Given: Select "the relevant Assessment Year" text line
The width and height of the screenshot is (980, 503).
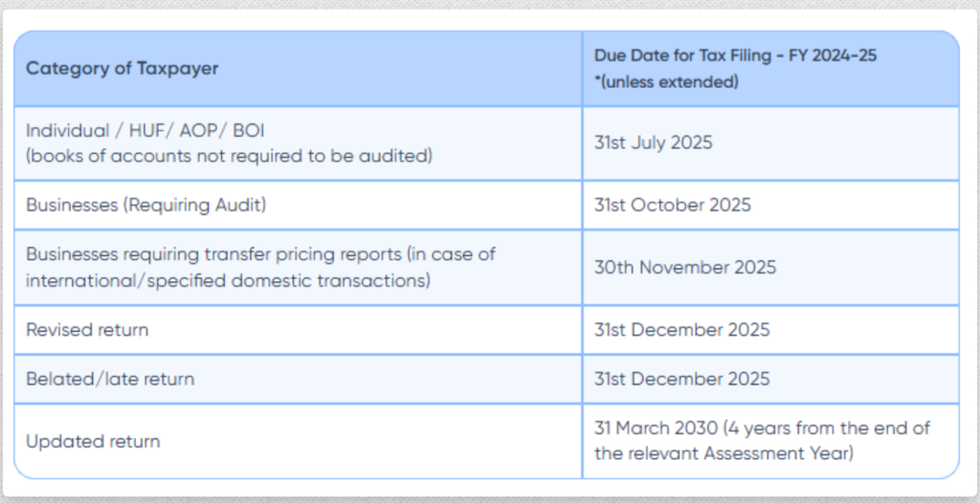Looking at the screenshot, I should (724, 453).
